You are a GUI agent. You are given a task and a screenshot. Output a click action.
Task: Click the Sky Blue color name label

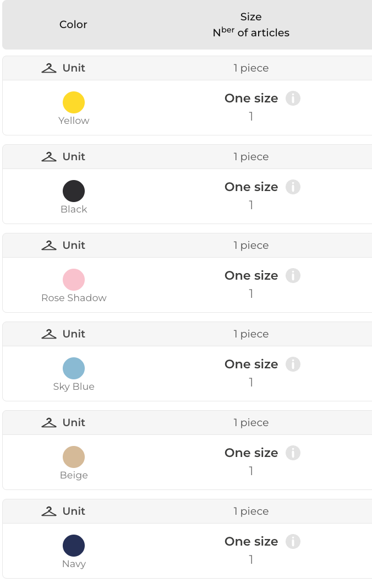click(x=74, y=386)
